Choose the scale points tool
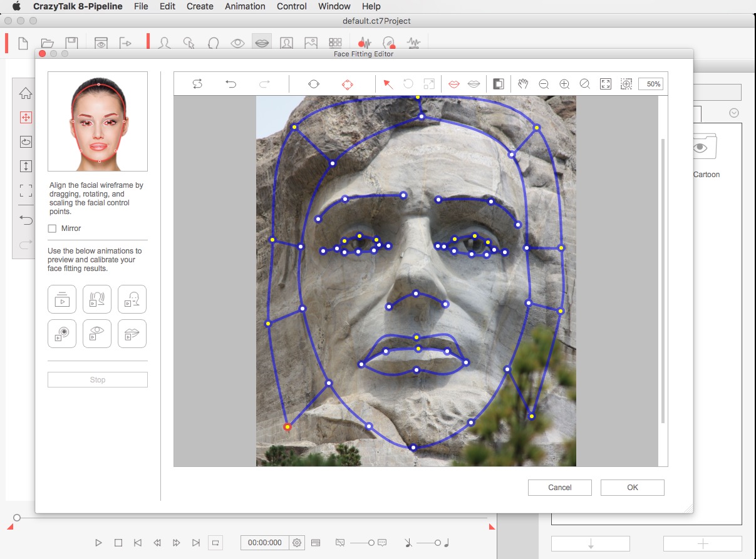Screen dimensions: 756x559 click(429, 84)
